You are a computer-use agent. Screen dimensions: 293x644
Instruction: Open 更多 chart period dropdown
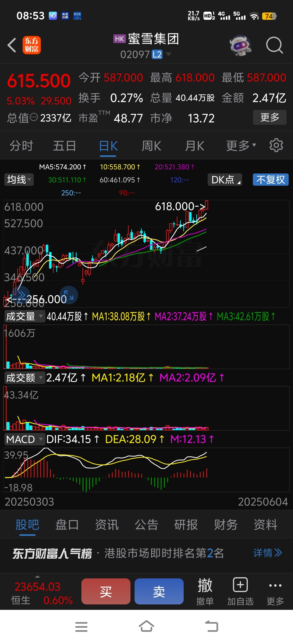241,146
